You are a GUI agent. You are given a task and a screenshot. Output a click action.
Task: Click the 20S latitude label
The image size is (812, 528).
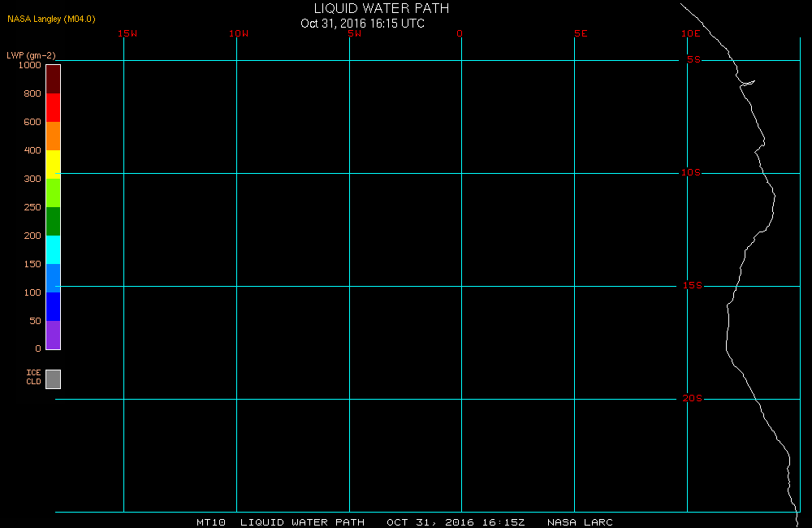tap(693, 398)
